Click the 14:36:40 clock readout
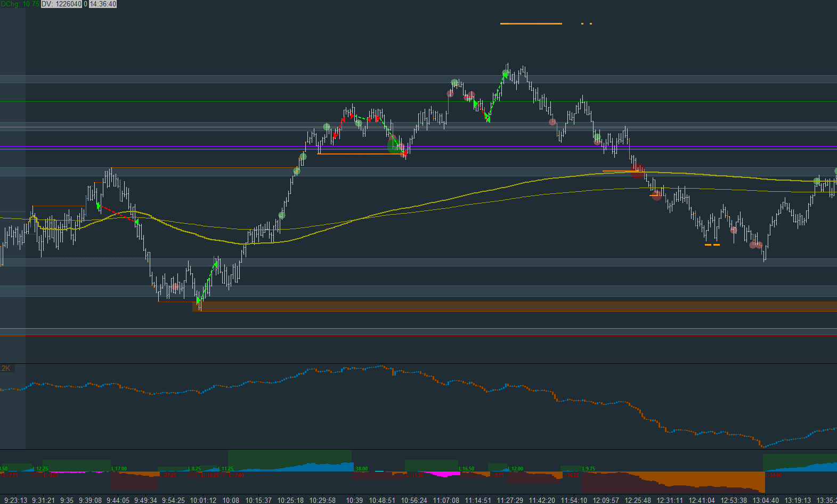 pos(103,4)
